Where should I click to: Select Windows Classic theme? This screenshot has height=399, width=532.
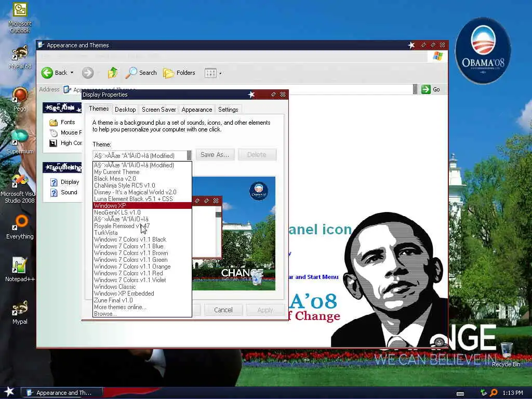click(x=142, y=287)
